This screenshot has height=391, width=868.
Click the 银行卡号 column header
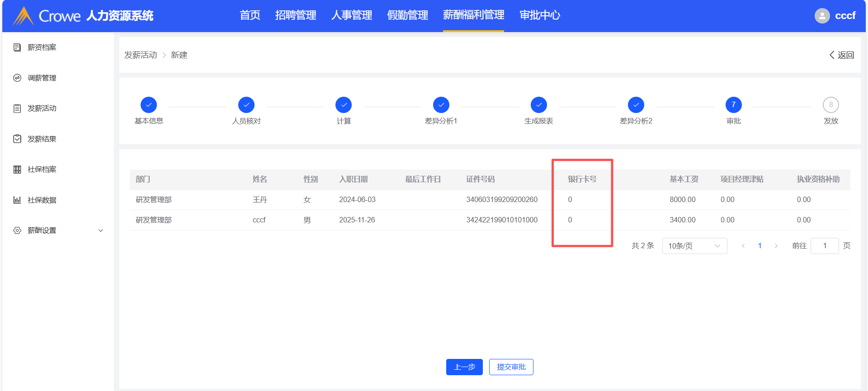click(582, 179)
